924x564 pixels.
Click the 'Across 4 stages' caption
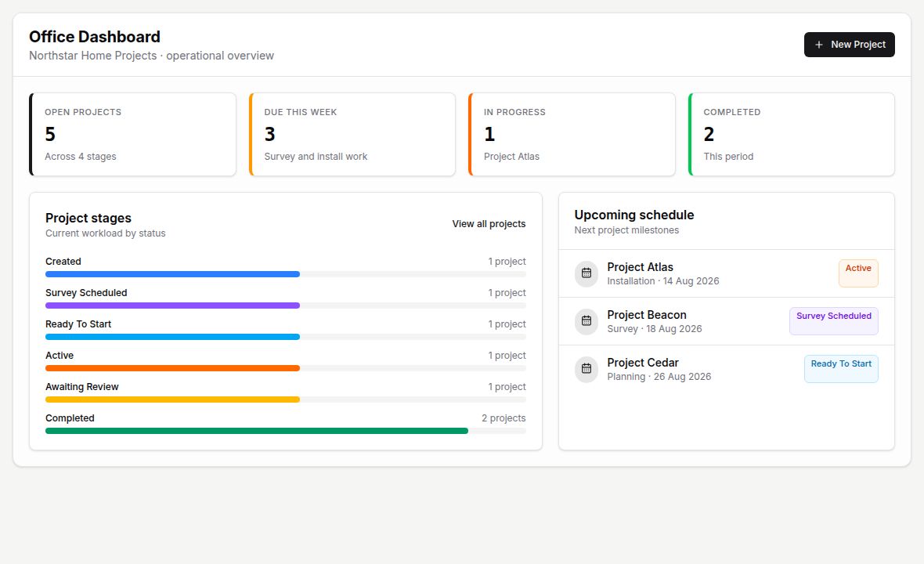(80, 156)
